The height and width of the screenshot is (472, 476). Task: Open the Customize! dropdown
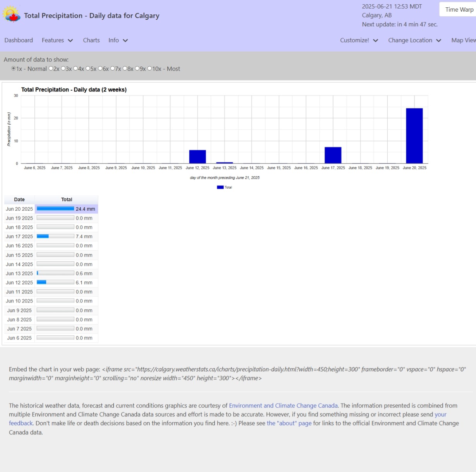pos(359,40)
